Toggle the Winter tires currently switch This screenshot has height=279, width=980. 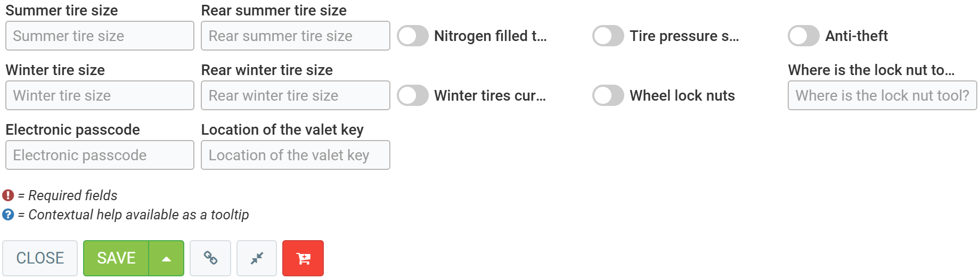[x=413, y=96]
